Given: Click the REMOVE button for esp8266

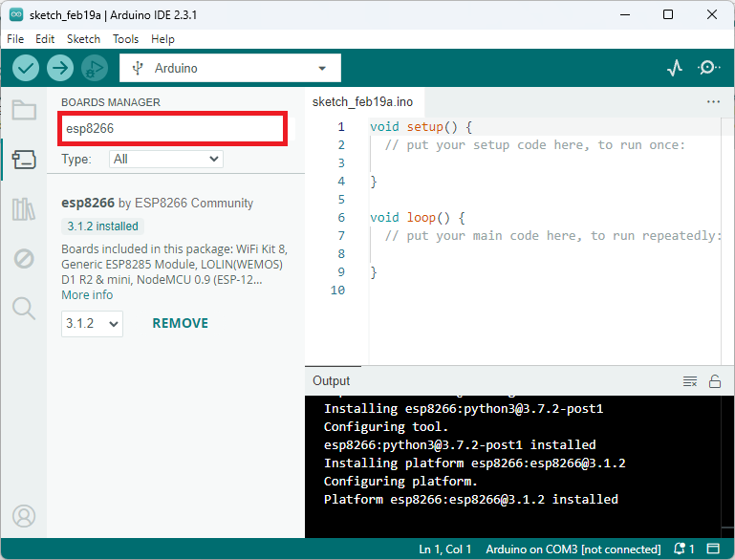Looking at the screenshot, I should pos(181,323).
